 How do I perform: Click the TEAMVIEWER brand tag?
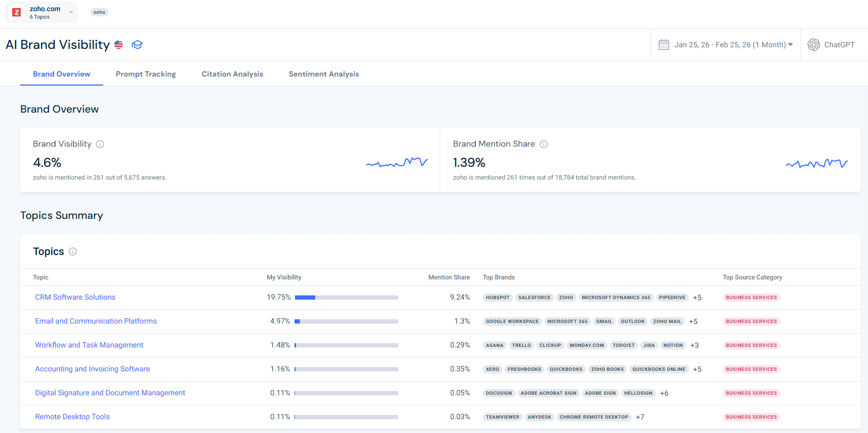click(502, 417)
